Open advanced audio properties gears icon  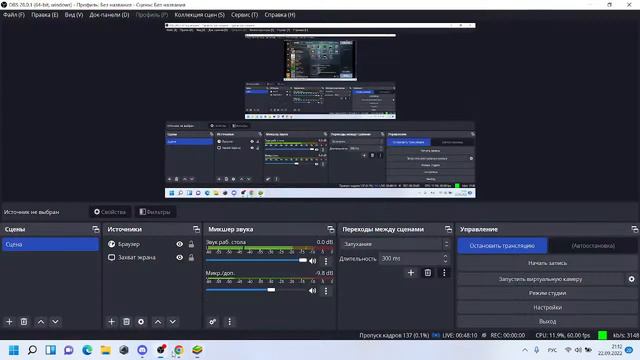(x=213, y=322)
